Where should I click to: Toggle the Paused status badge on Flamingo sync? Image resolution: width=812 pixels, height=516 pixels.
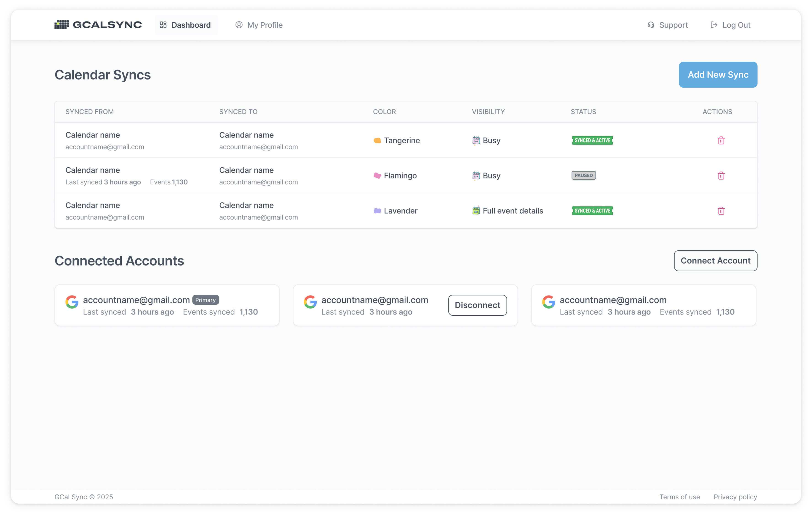click(583, 175)
